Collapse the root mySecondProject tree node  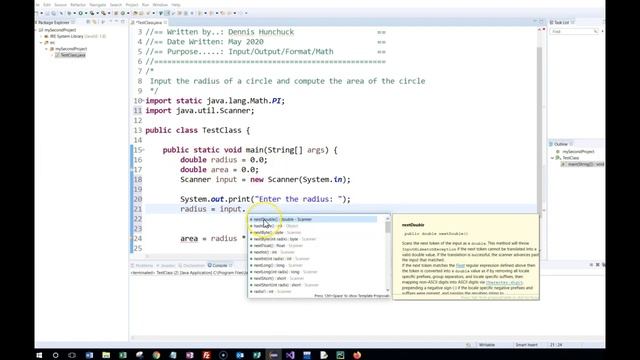pyautogui.click(x=36, y=30)
